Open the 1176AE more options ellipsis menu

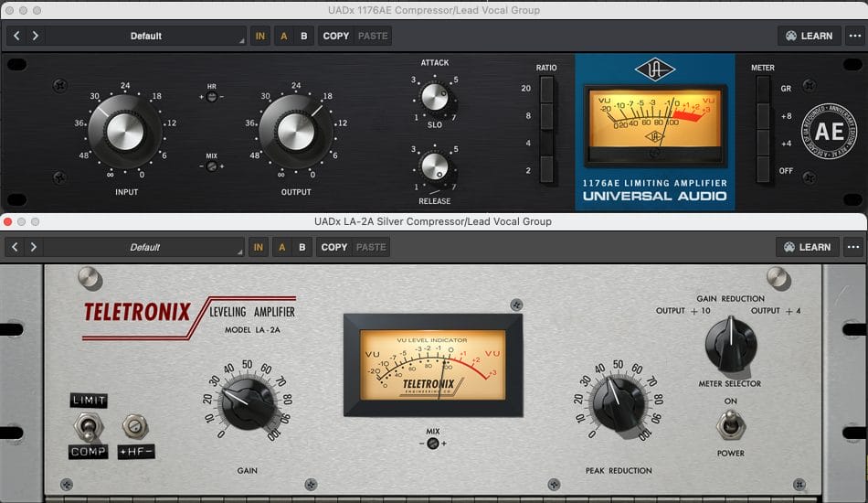(x=853, y=36)
